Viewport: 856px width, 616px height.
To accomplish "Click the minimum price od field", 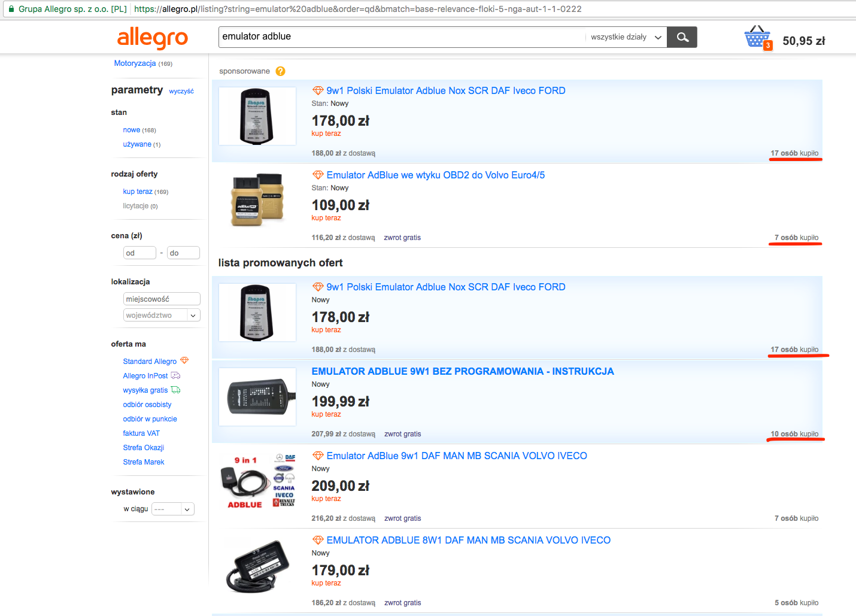I will click(139, 253).
